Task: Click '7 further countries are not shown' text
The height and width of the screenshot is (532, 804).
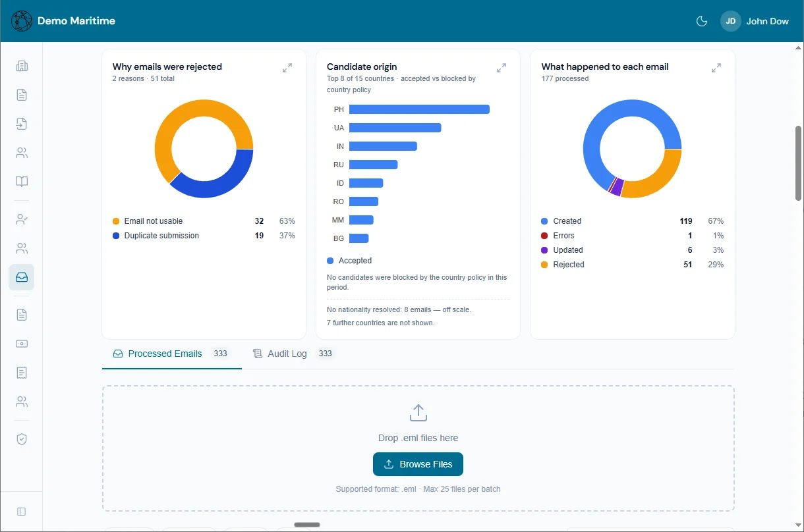Action: click(x=381, y=323)
